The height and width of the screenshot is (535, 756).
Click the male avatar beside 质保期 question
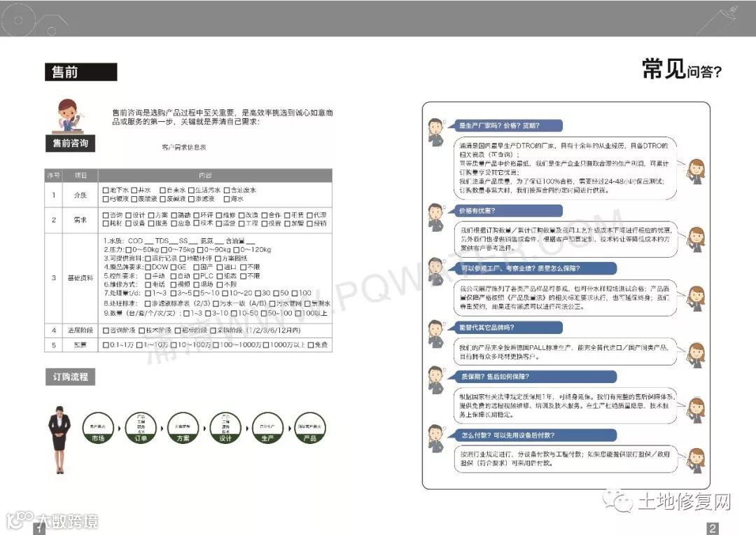click(x=436, y=380)
